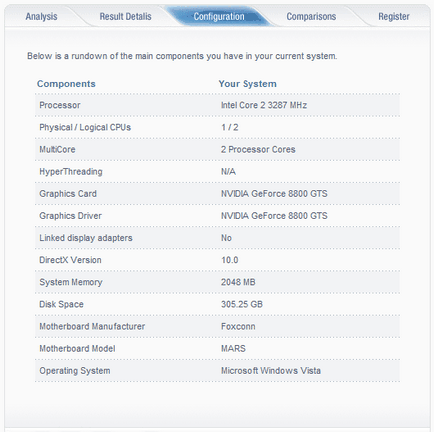Screen dimensions: 434x432
Task: Switch to the Analysis tab
Action: click(41, 16)
